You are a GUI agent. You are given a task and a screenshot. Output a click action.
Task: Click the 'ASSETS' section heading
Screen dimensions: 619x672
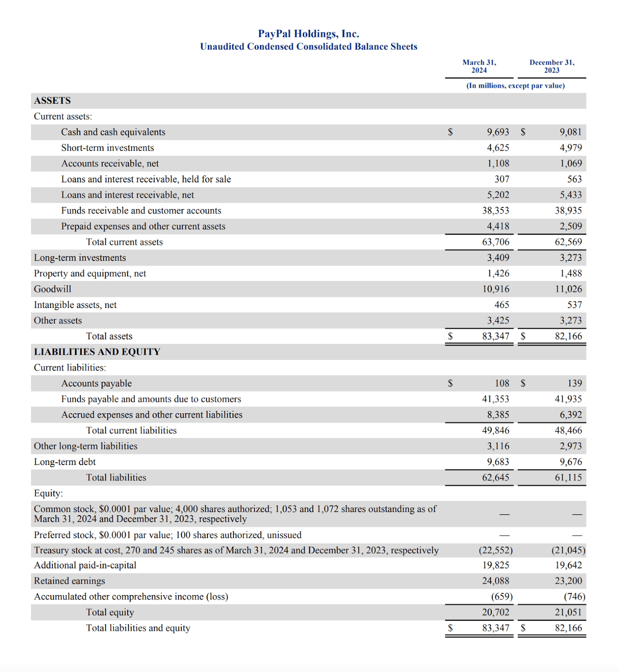click(x=52, y=101)
